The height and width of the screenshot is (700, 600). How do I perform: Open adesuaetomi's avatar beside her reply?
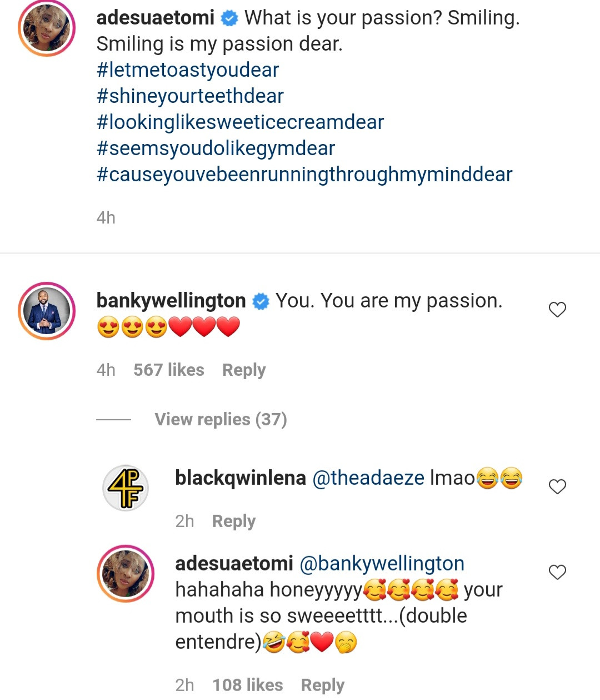click(126, 573)
